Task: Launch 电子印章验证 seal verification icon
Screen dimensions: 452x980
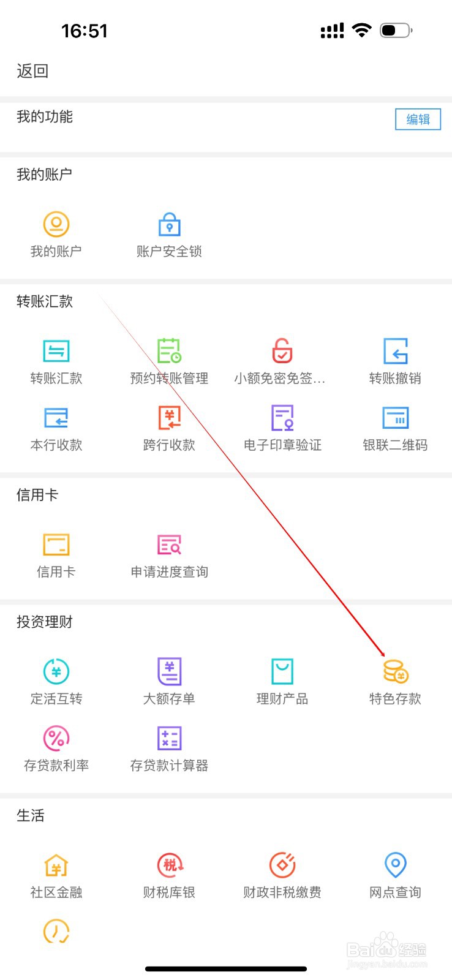Action: pyautogui.click(x=282, y=418)
